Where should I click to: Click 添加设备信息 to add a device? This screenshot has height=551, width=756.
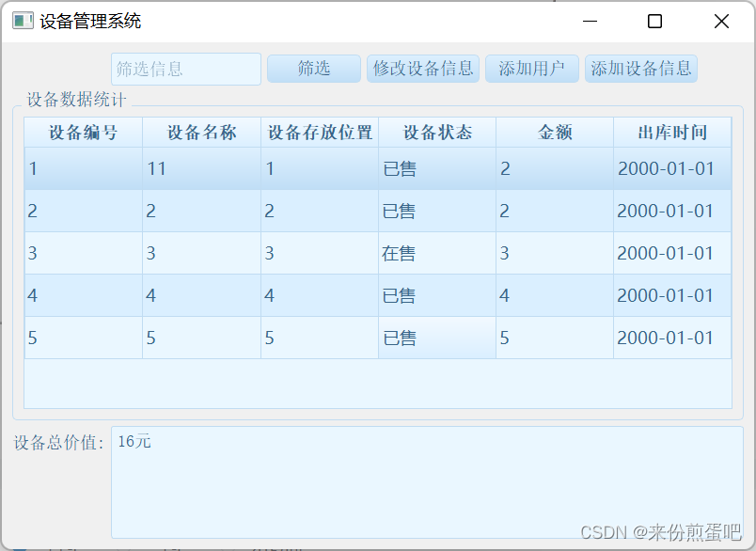coord(640,68)
